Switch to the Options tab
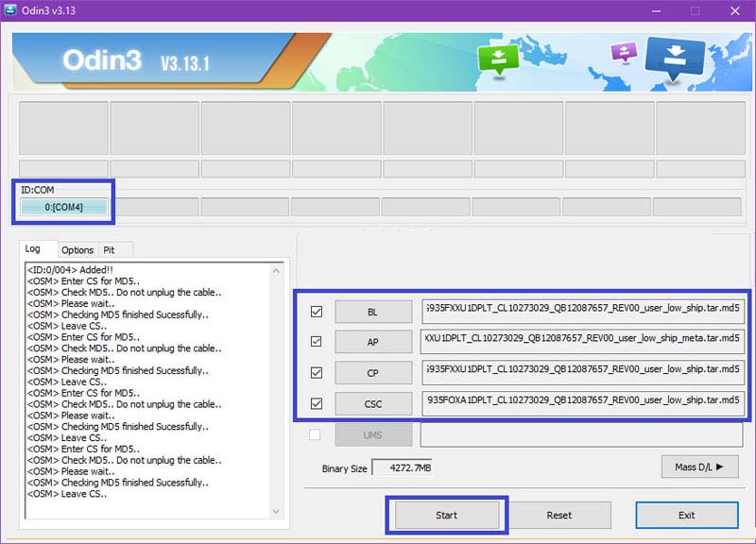Image resolution: width=756 pixels, height=544 pixels. tap(77, 250)
